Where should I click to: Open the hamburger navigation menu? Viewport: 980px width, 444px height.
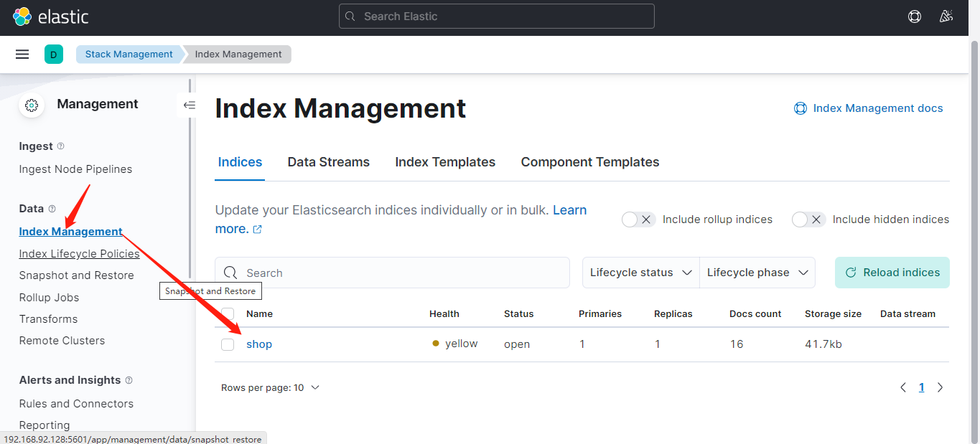(x=22, y=55)
